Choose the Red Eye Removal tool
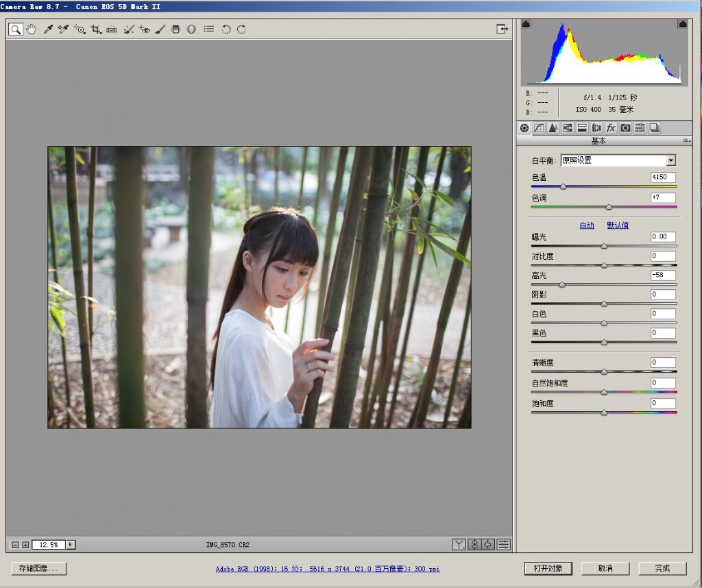Viewport: 702px width, 588px height. click(x=144, y=29)
